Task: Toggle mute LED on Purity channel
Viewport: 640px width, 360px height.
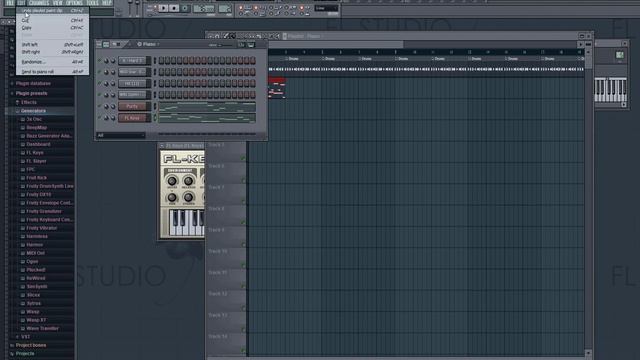Action: [x=99, y=106]
